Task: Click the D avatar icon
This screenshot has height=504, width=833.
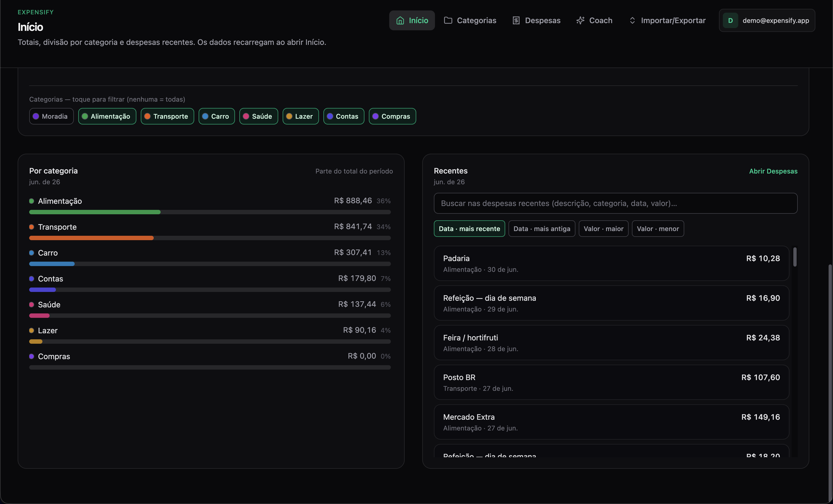Action: pos(730,21)
